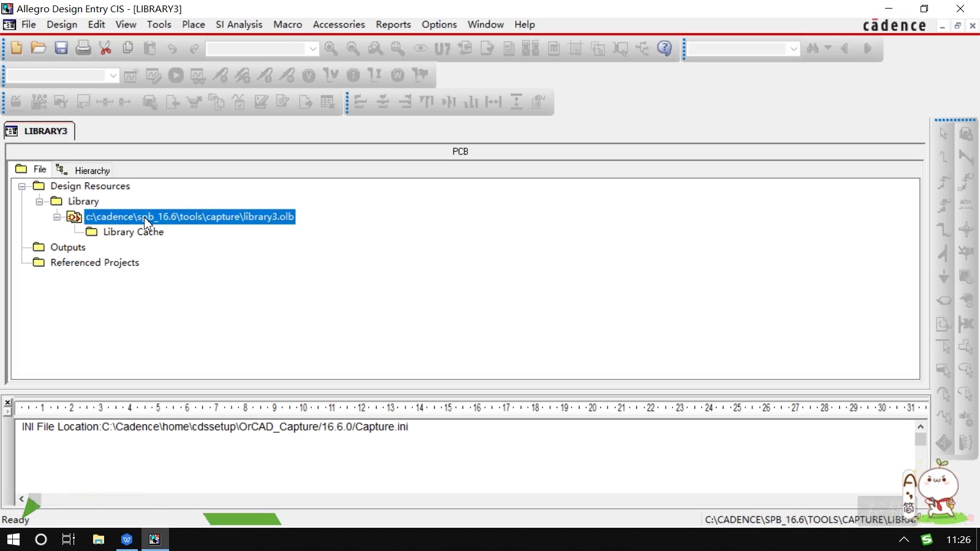The height and width of the screenshot is (551, 980).
Task: Open the Accessories menu
Action: pyautogui.click(x=339, y=24)
